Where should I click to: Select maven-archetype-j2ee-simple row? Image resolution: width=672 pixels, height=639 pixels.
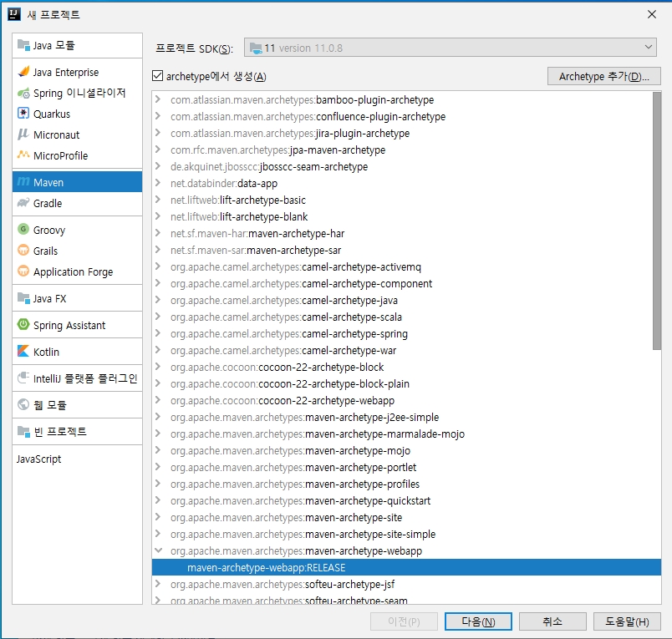[403, 417]
